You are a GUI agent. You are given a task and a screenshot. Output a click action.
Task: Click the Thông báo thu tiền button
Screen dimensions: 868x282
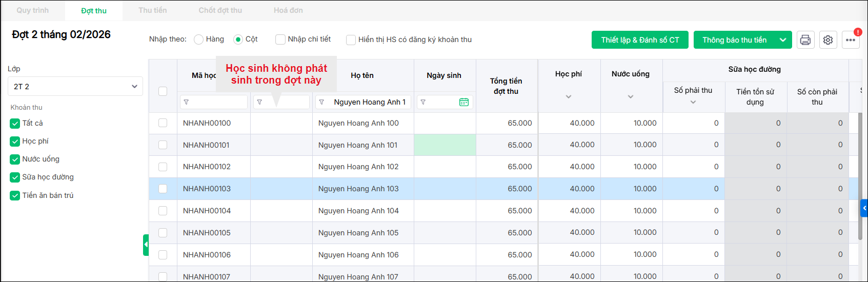tap(734, 40)
